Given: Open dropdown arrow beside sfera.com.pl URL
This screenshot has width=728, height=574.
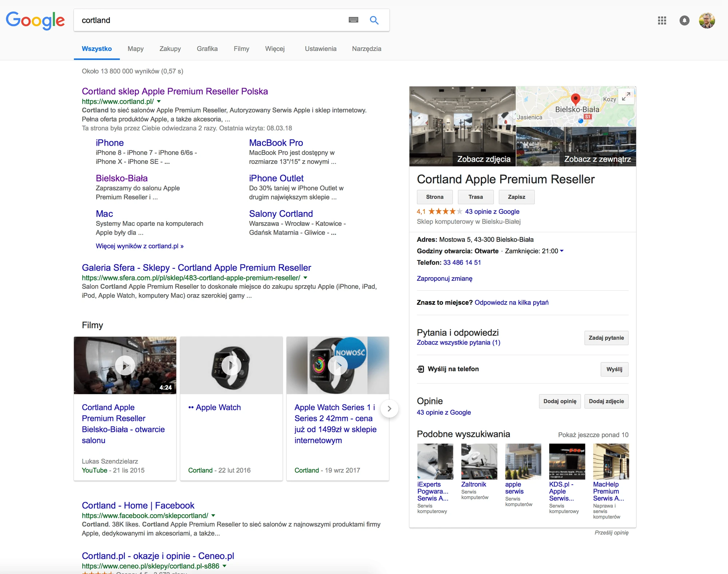Looking at the screenshot, I should [x=305, y=278].
